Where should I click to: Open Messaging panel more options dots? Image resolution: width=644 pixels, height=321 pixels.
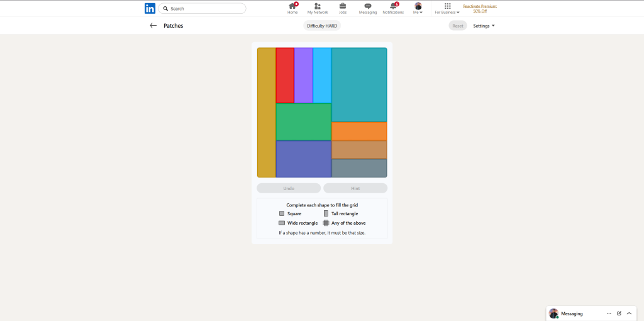point(609,313)
